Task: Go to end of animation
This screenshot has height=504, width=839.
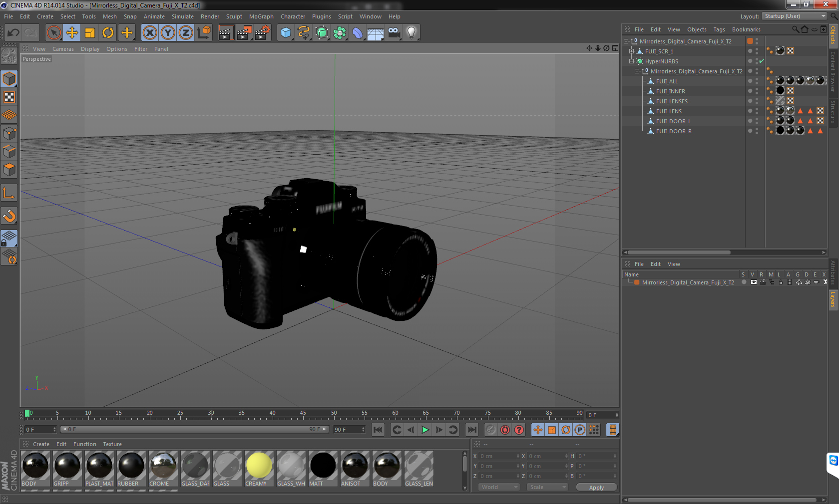Action: coord(471,430)
